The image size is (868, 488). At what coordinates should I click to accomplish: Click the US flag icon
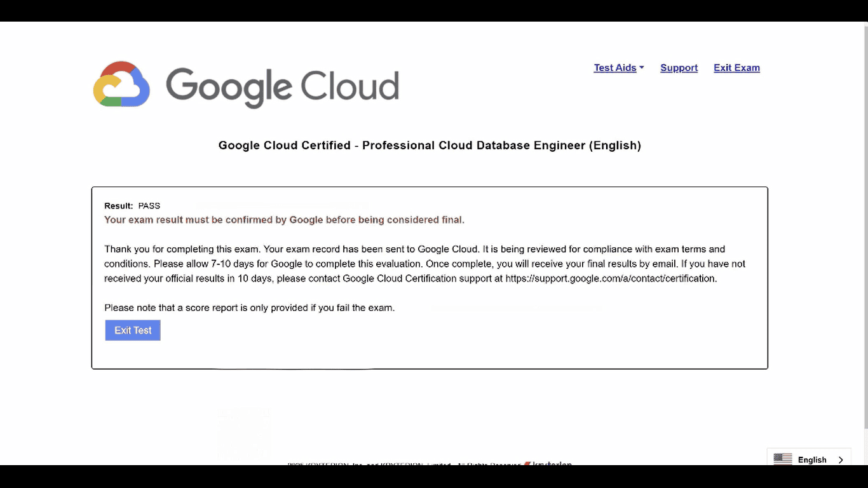pyautogui.click(x=782, y=459)
